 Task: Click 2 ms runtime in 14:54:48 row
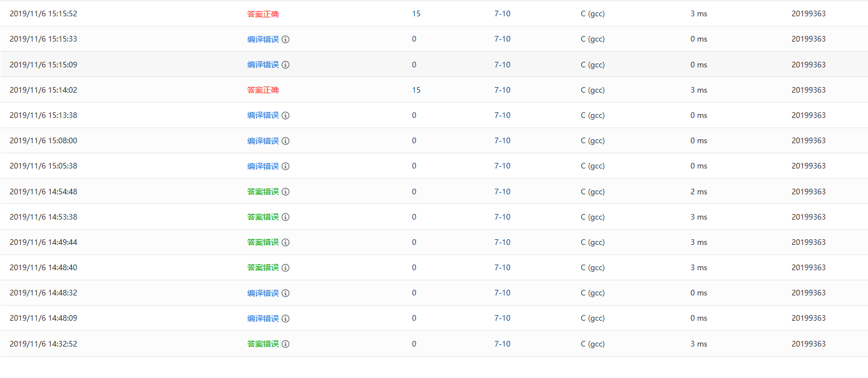699,192
